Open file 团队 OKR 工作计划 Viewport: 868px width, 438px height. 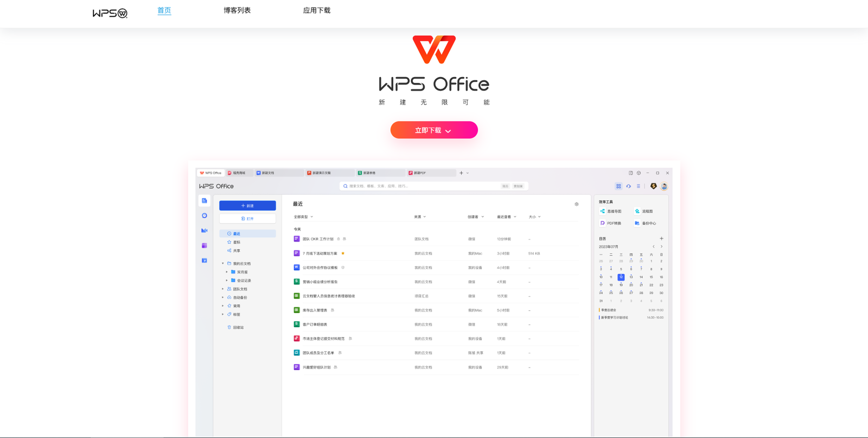[318, 239]
